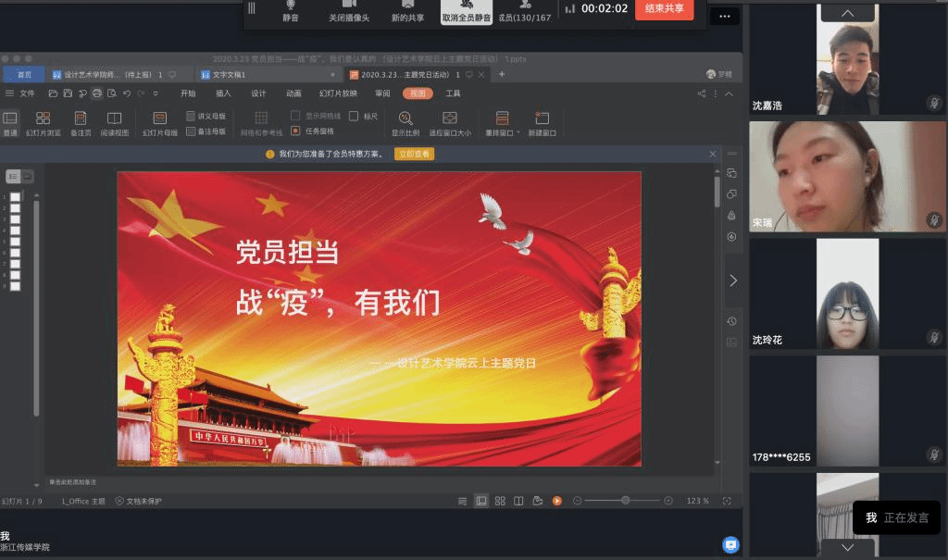Click the 立即查看 promotion button
The image size is (948, 560).
pos(414,154)
